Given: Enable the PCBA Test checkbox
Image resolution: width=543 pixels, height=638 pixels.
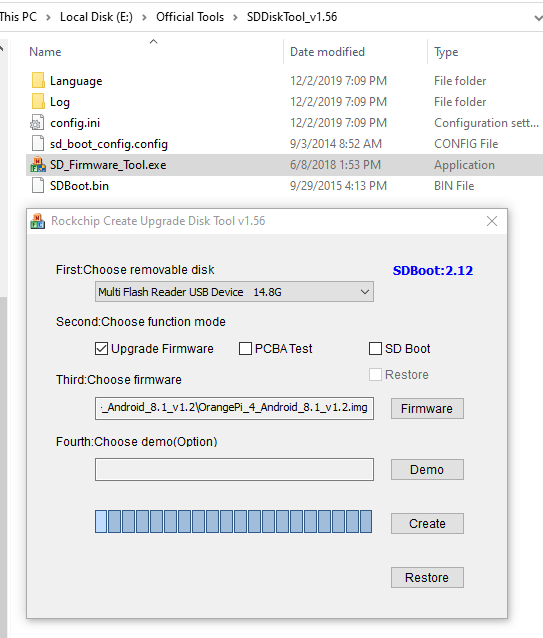Looking at the screenshot, I should [245, 349].
